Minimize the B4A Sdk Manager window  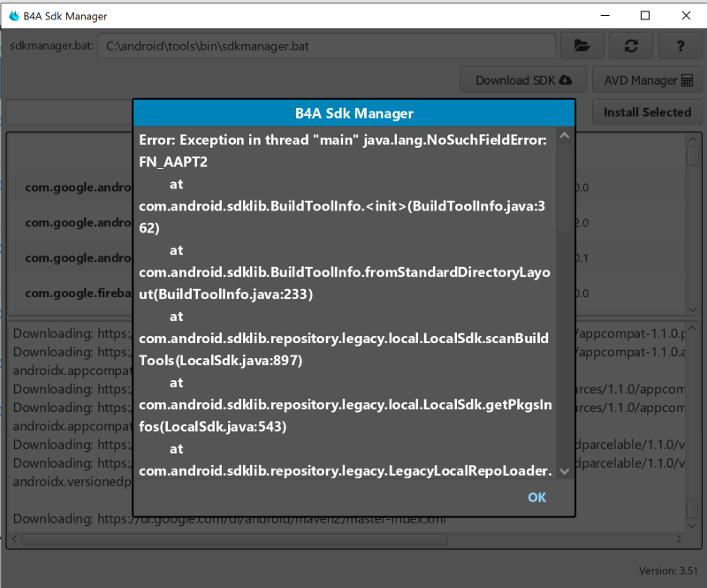605,16
